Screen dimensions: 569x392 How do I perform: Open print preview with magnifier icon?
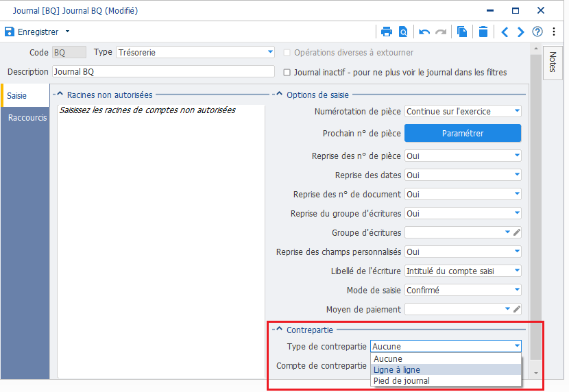point(403,32)
